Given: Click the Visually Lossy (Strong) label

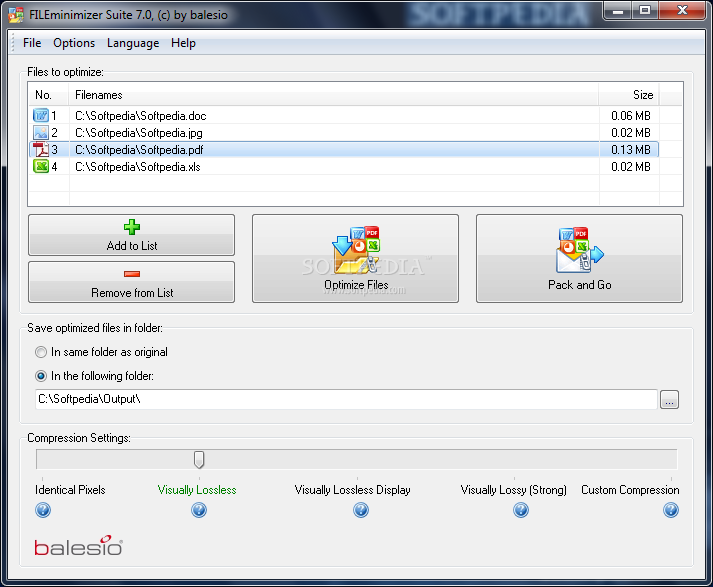Looking at the screenshot, I should click(513, 490).
